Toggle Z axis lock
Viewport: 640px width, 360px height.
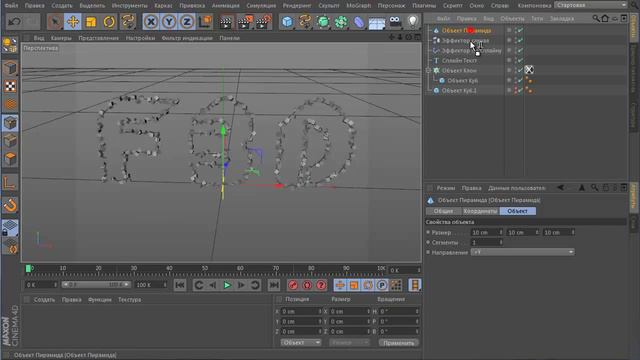187,21
